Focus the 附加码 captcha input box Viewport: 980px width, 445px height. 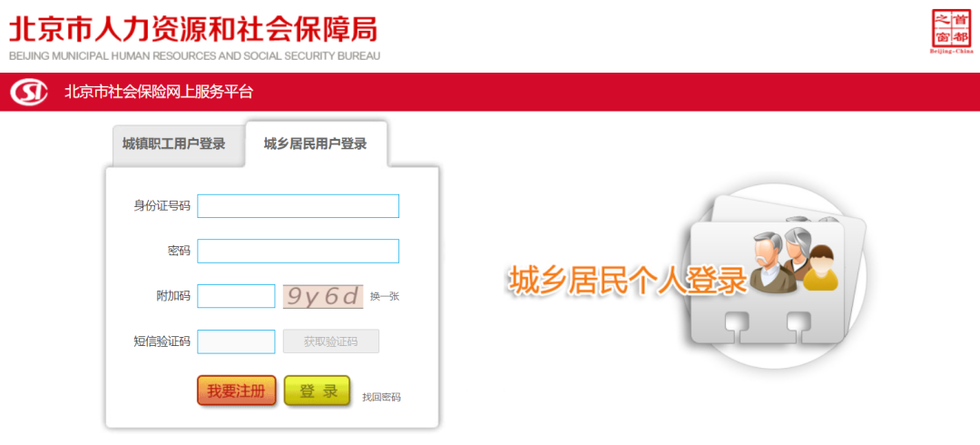pyautogui.click(x=236, y=296)
